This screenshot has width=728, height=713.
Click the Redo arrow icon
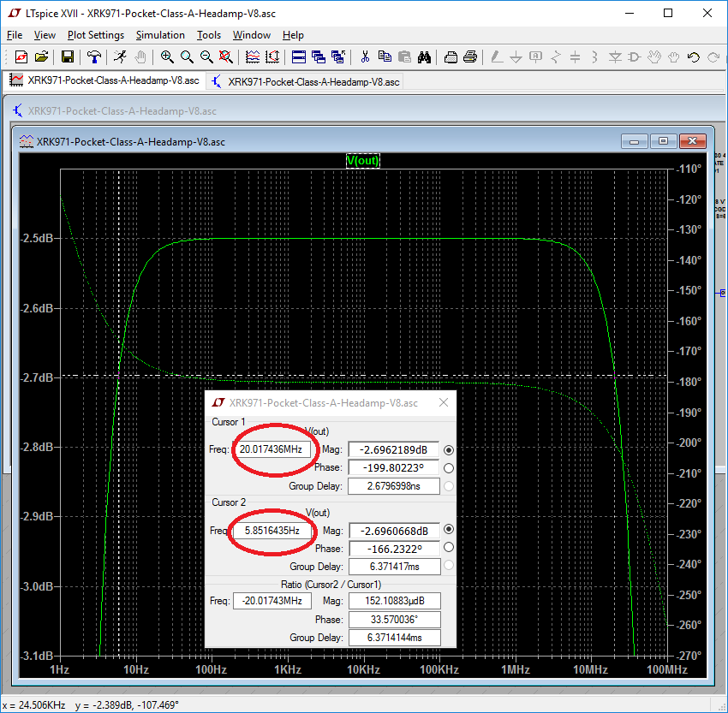(713, 57)
